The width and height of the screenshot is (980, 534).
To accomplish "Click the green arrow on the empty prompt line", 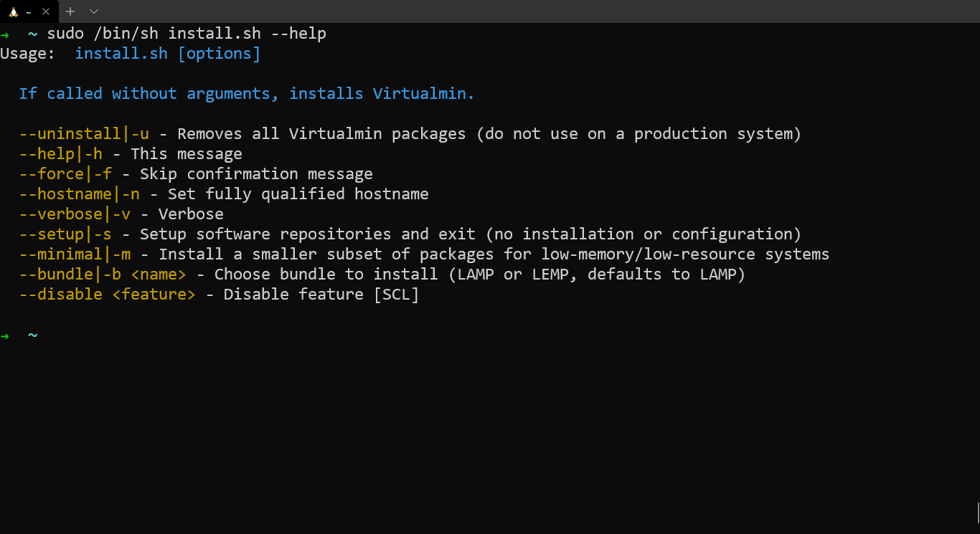I will [5, 335].
